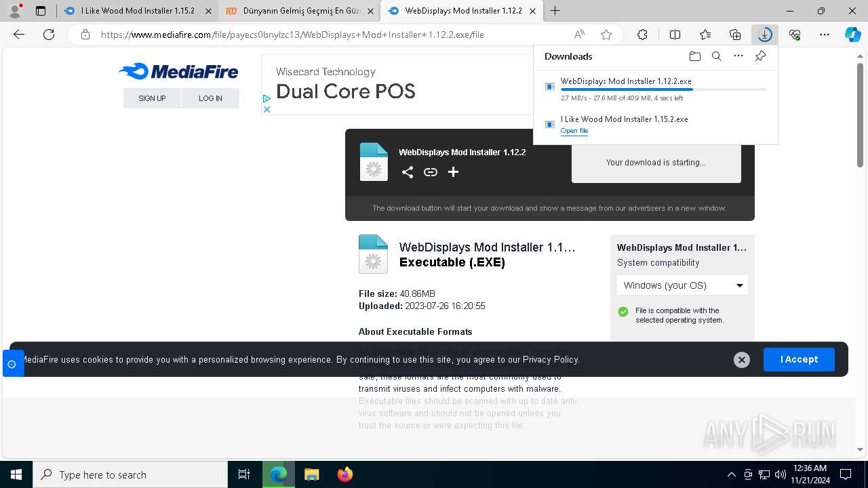Select WebDisplays Mod Installer 1.12.2.exe download item
Viewport: 868px width, 488px height.
[656, 87]
